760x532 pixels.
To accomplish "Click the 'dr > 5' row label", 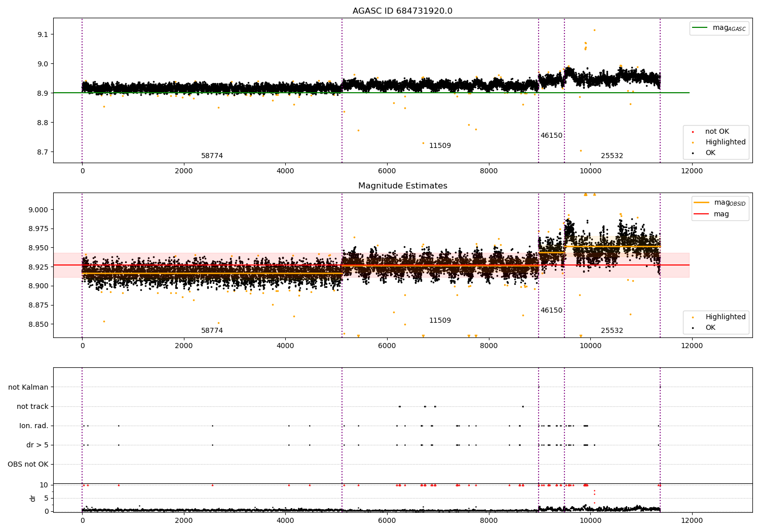I will [x=37, y=445].
